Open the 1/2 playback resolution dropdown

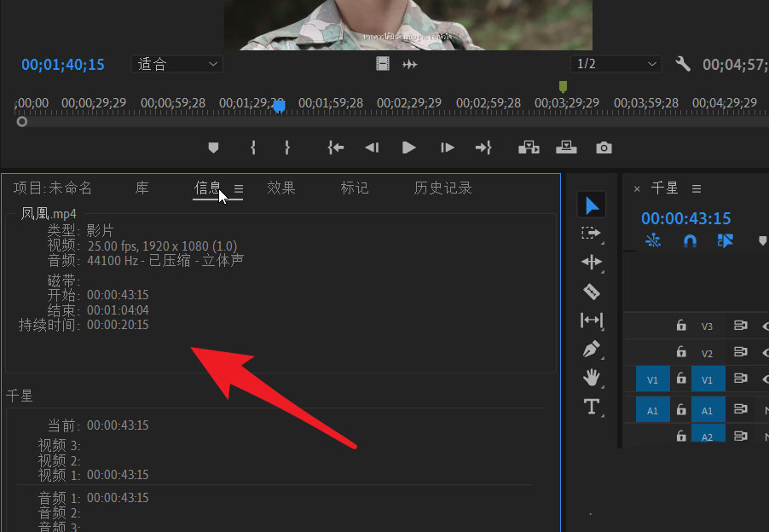(616, 64)
